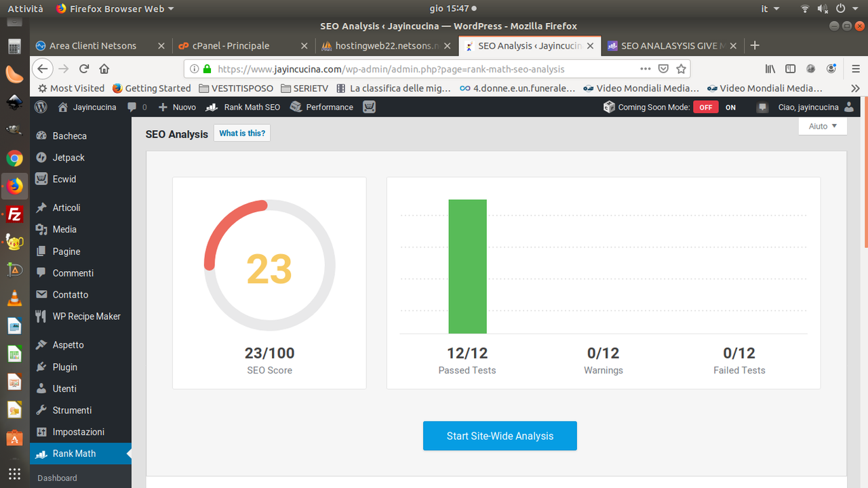Click the WordPress logo in admin bar
Image resolution: width=868 pixels, height=488 pixels.
[x=41, y=107]
